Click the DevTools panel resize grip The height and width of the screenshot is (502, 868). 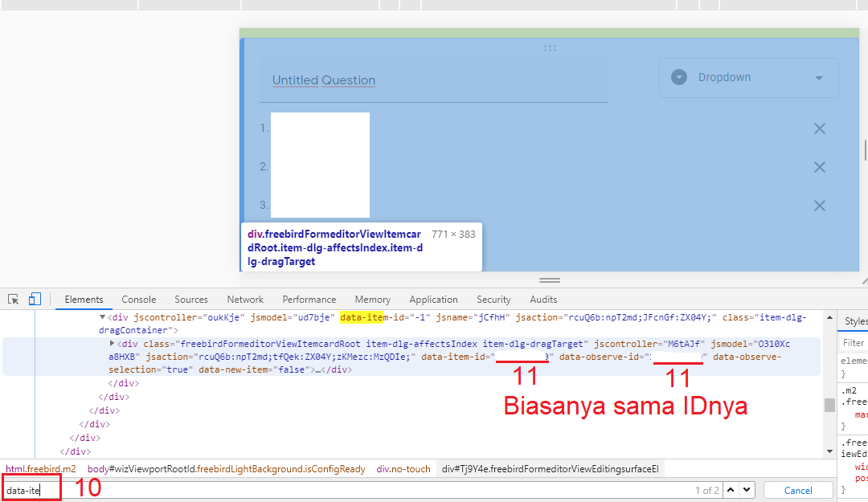point(550,280)
